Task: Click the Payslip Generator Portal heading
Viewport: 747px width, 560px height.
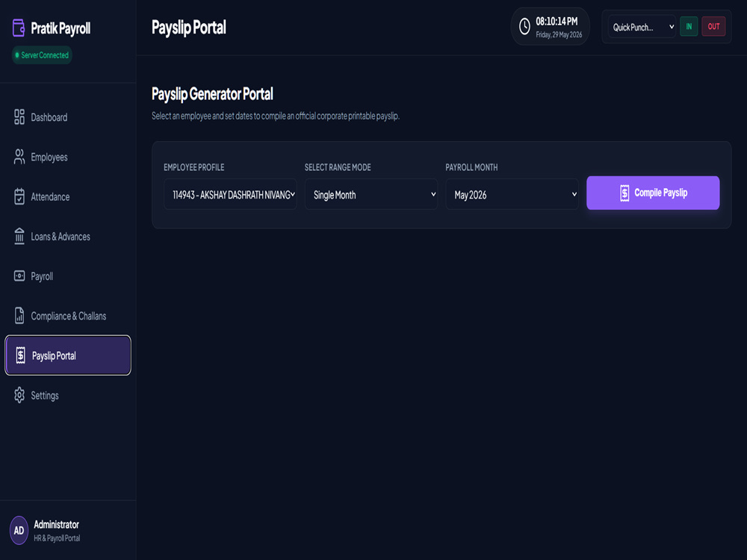Action: [x=212, y=94]
